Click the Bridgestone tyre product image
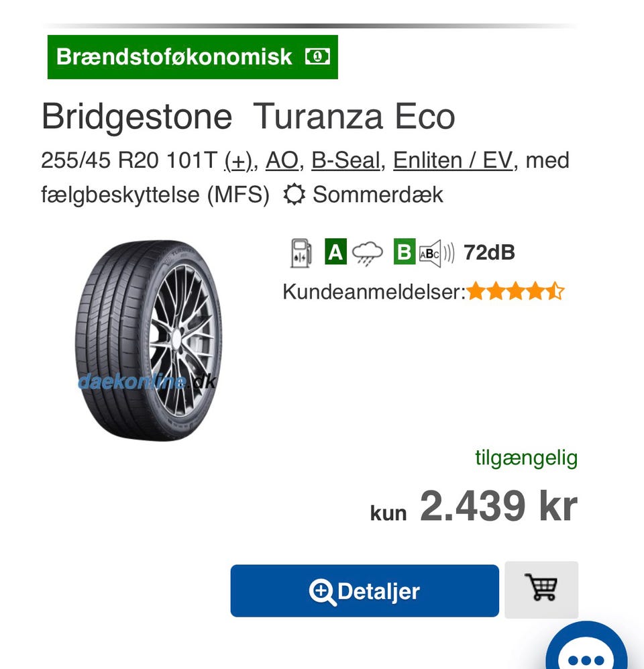This screenshot has width=644, height=669. 148,340
